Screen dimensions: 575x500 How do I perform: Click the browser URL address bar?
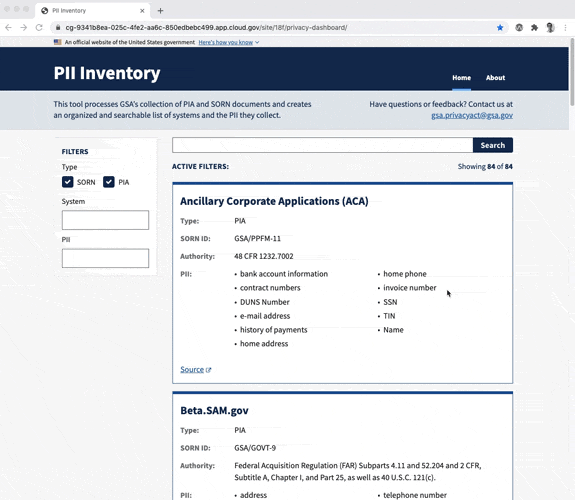click(x=279, y=28)
